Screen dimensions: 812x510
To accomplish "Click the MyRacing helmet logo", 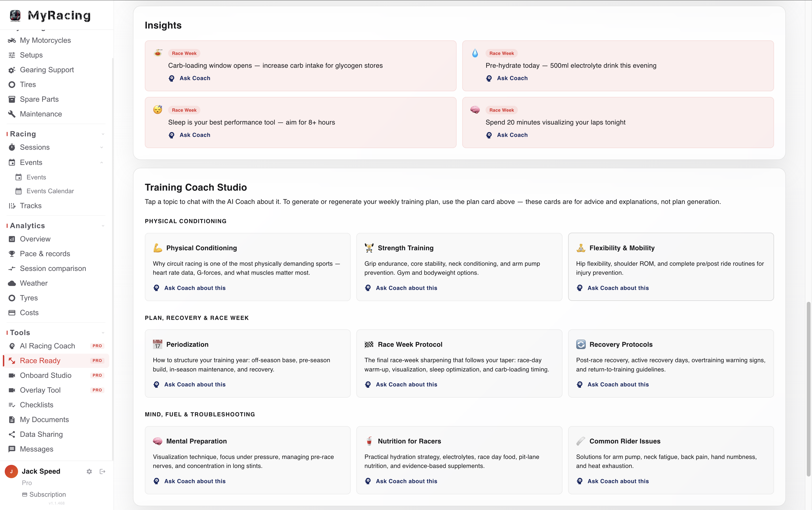I will (x=15, y=15).
